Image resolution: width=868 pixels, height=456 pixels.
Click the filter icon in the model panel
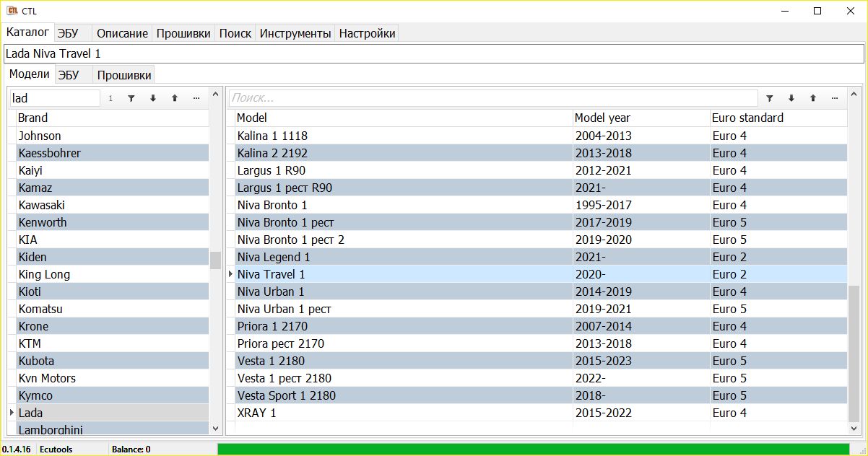(769, 98)
